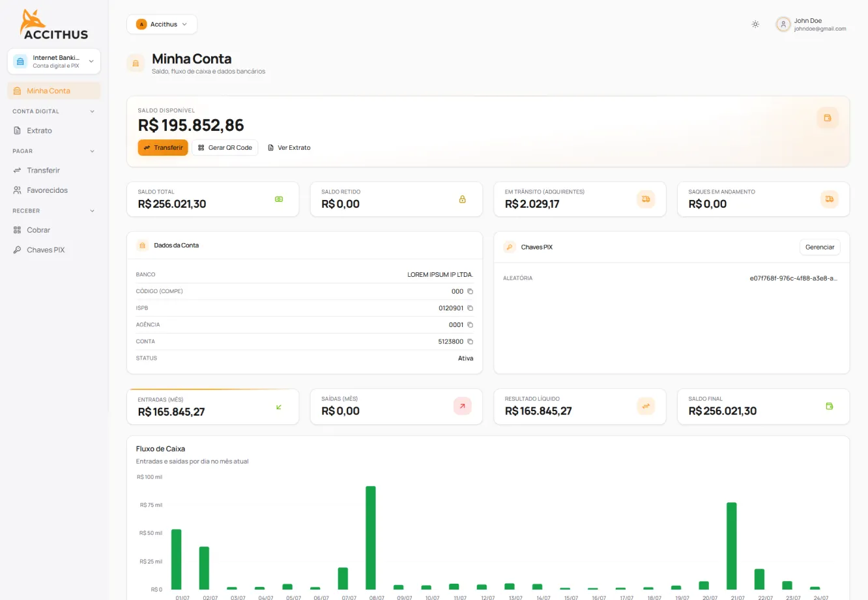Screen dimensions: 868x600
Task: Go to Favorecidos in the sidebar
Action: click(x=54, y=190)
